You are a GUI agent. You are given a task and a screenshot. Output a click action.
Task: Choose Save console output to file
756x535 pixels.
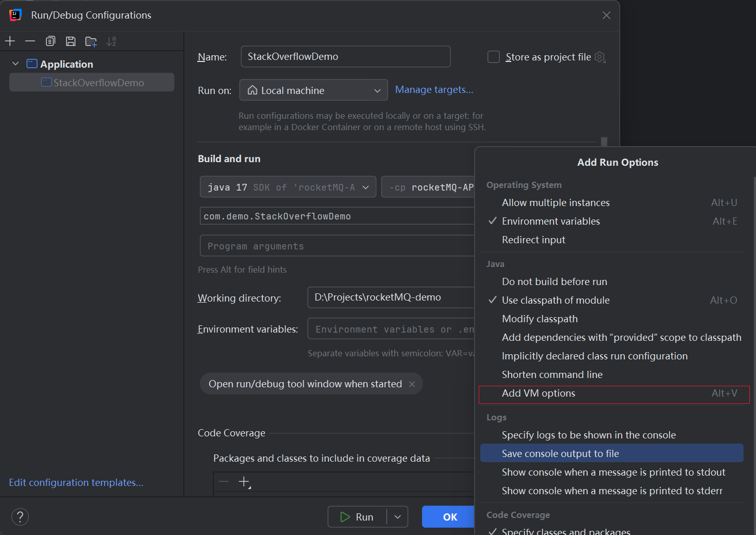coord(560,453)
